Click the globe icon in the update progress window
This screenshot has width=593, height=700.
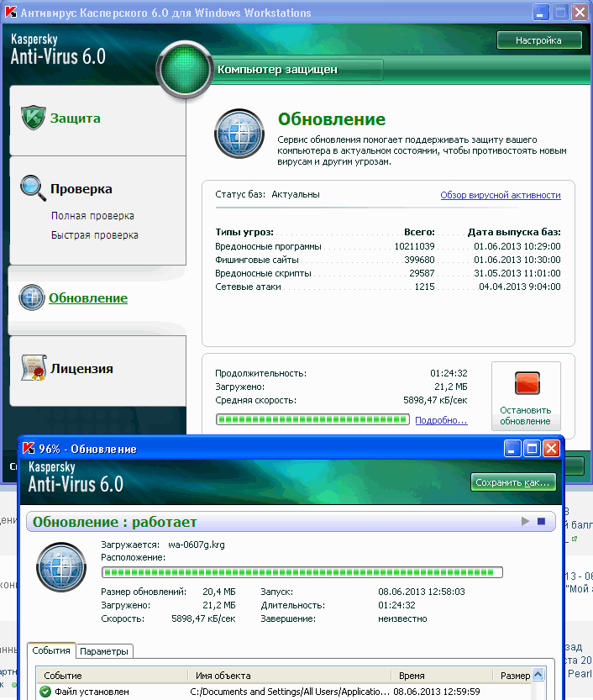pyautogui.click(x=61, y=567)
